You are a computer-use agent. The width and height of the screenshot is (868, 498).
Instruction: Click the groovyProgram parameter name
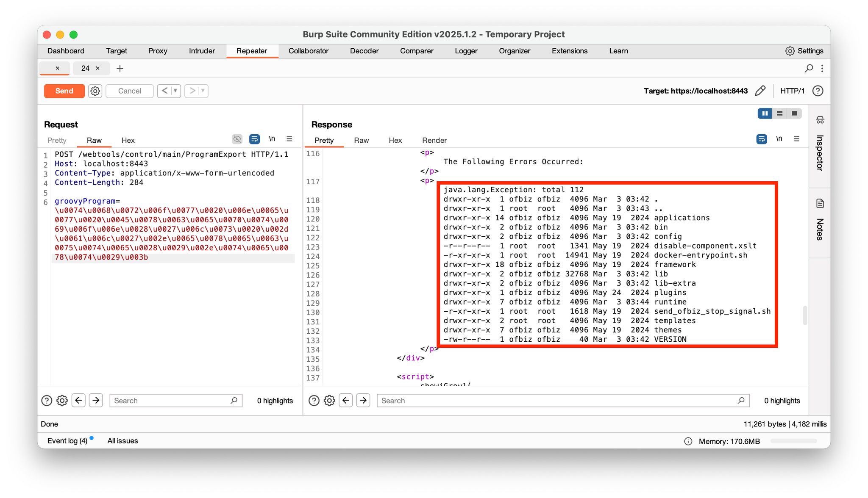pyautogui.click(x=85, y=201)
